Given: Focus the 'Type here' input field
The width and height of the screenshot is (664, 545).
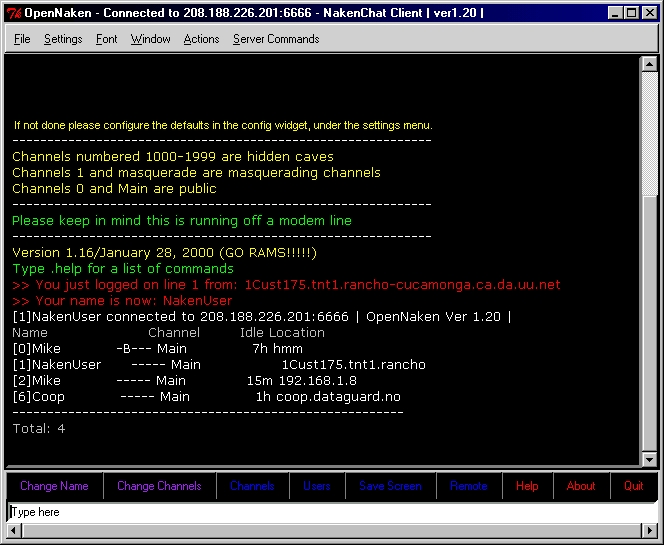Looking at the screenshot, I should (332, 512).
